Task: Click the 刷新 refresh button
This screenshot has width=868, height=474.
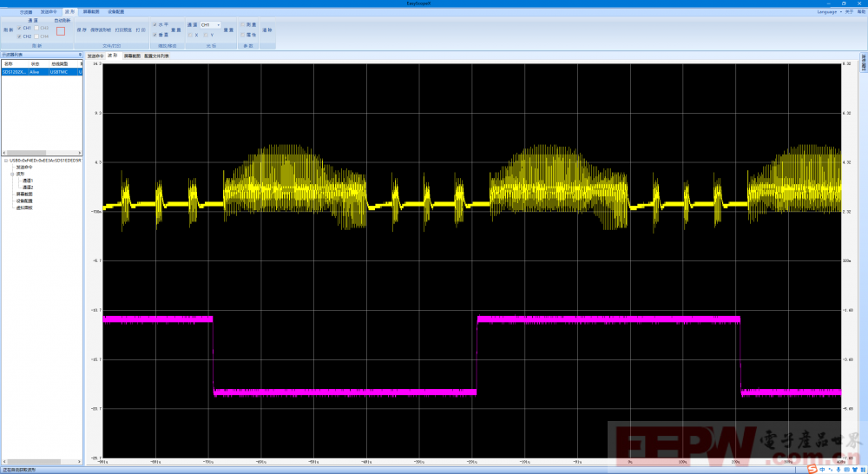Action: (x=9, y=30)
